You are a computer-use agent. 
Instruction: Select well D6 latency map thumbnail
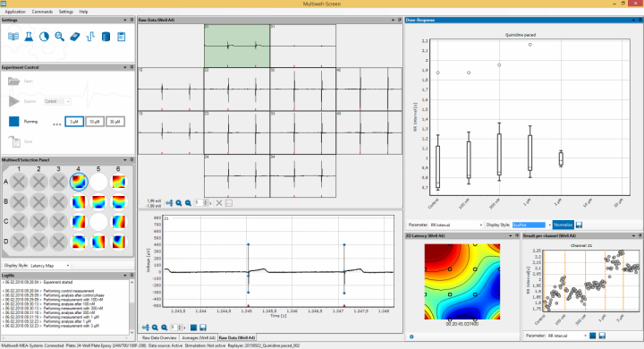(x=118, y=242)
